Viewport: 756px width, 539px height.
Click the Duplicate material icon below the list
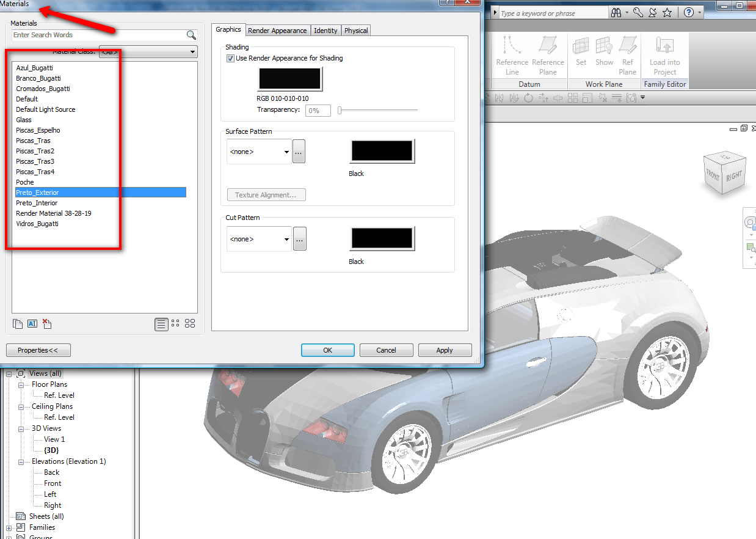point(18,324)
